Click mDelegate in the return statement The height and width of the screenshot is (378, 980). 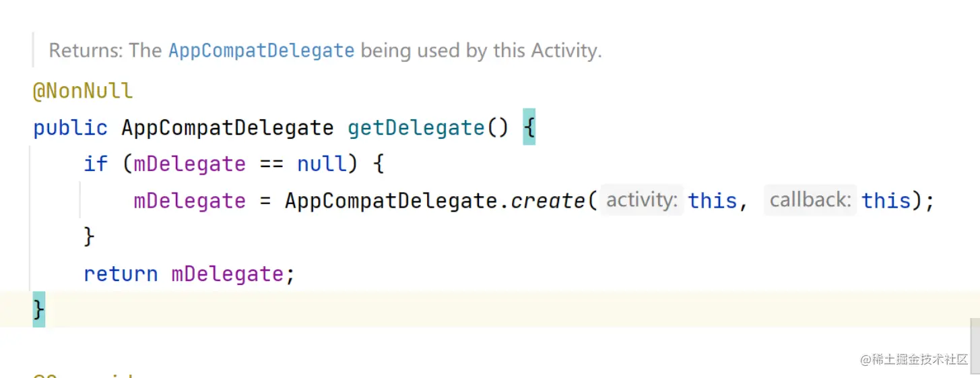[x=227, y=274]
